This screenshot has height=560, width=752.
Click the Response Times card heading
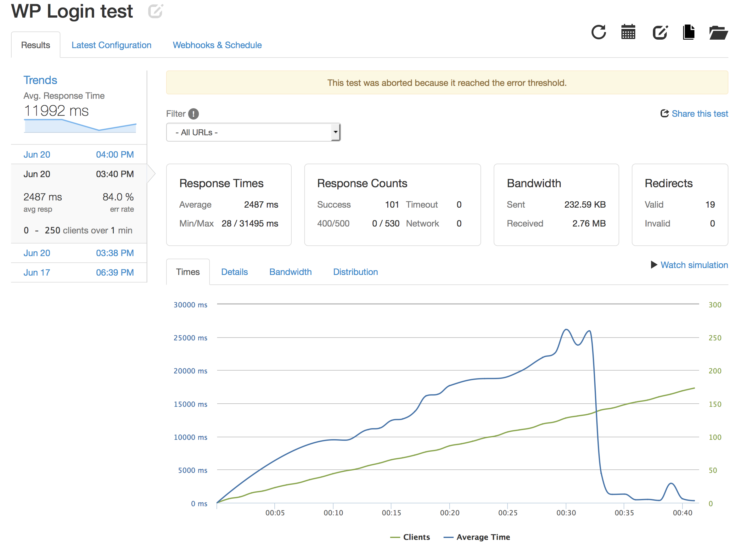point(222,183)
